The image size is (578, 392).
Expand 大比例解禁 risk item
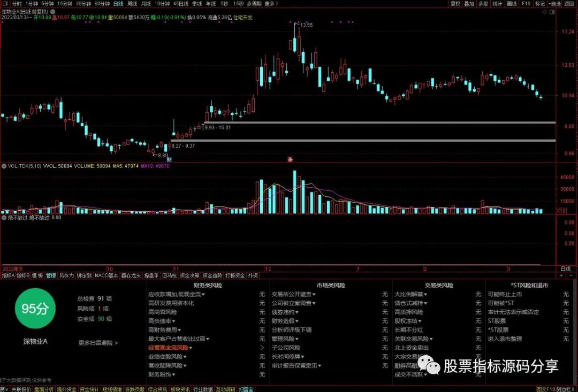[411, 294]
